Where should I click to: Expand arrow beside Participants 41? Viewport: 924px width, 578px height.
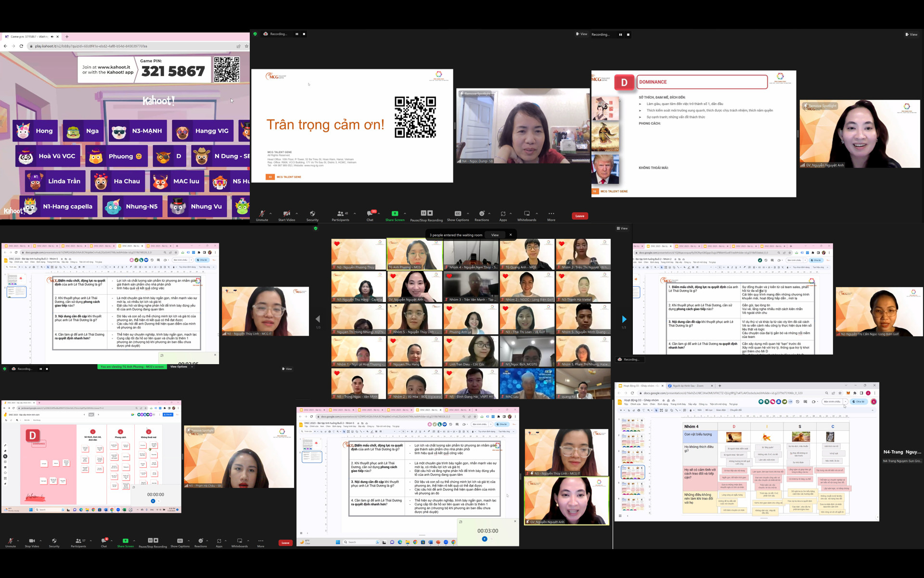point(355,213)
